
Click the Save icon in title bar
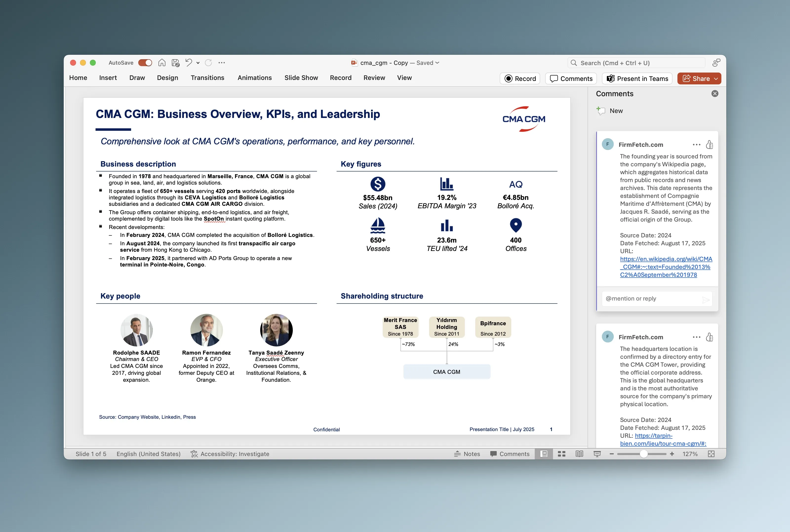pos(176,63)
